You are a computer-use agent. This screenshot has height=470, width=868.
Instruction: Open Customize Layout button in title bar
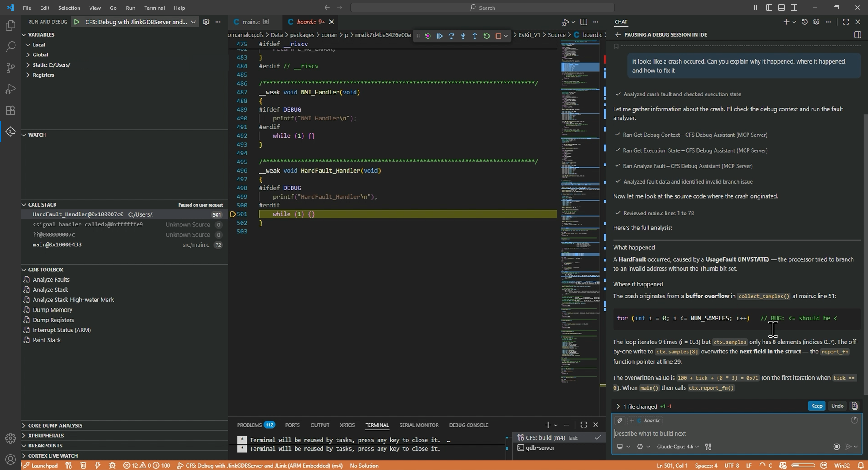pyautogui.click(x=757, y=8)
